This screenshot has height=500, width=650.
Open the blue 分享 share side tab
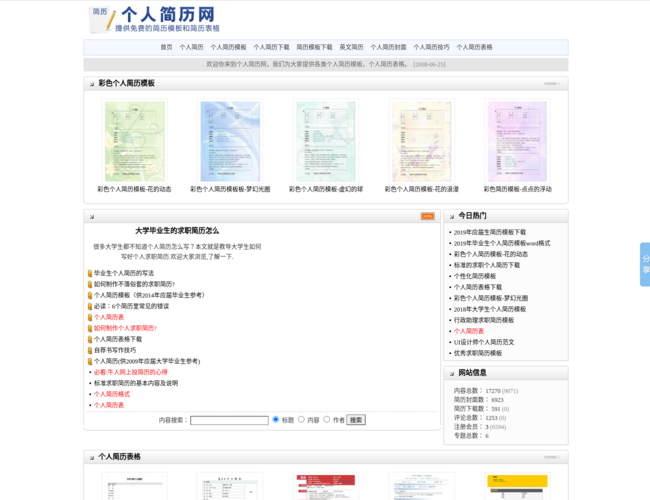(x=645, y=265)
